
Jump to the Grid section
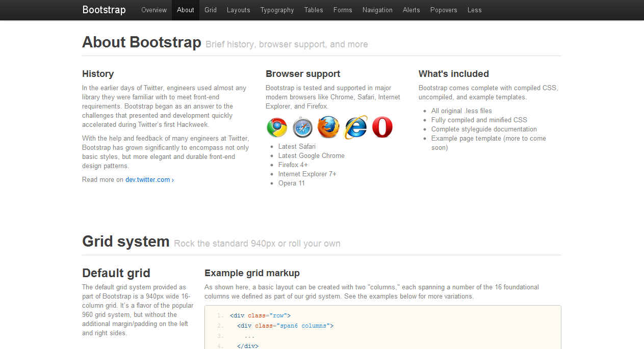pos(211,10)
